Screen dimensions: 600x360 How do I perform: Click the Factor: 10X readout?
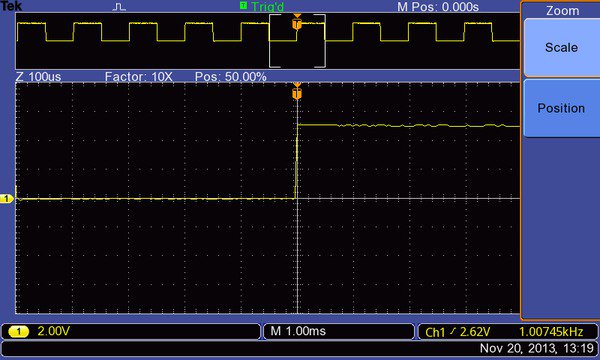139,77
